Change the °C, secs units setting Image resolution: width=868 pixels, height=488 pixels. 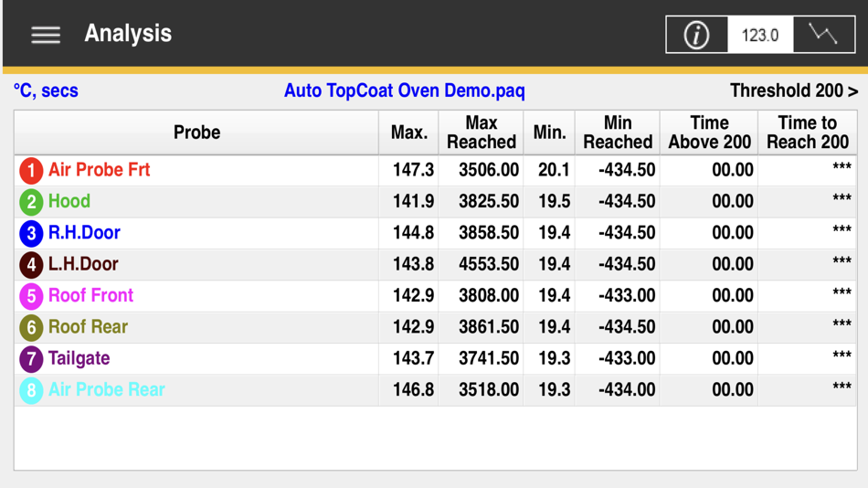point(46,90)
